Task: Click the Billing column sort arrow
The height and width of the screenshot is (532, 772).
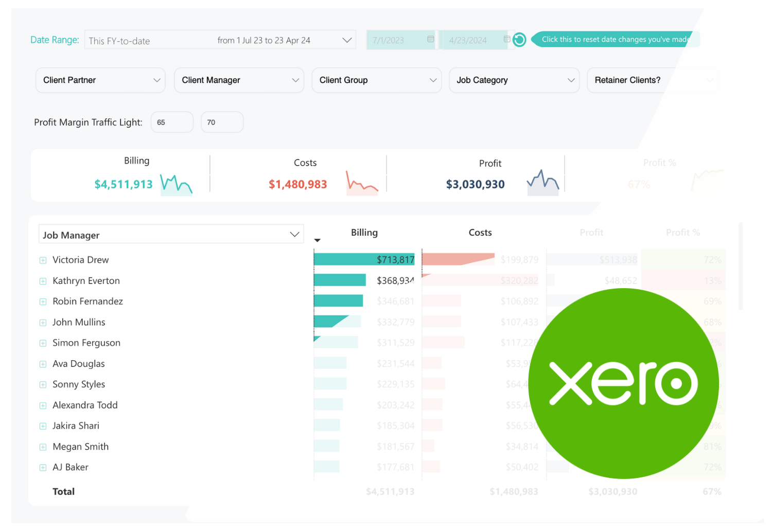Action: tap(318, 240)
